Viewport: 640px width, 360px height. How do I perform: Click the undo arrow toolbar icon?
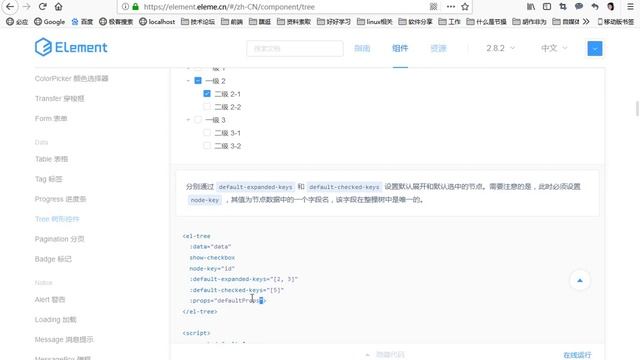(x=595, y=7)
